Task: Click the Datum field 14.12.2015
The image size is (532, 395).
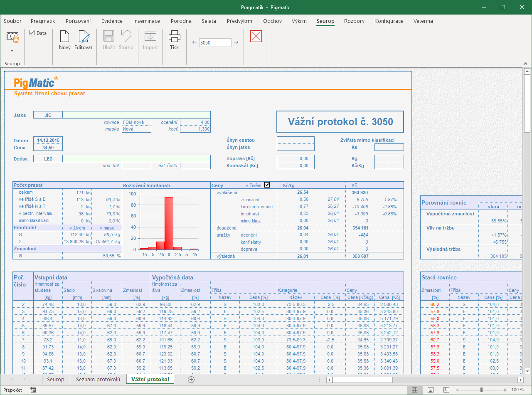Action: tap(48, 141)
